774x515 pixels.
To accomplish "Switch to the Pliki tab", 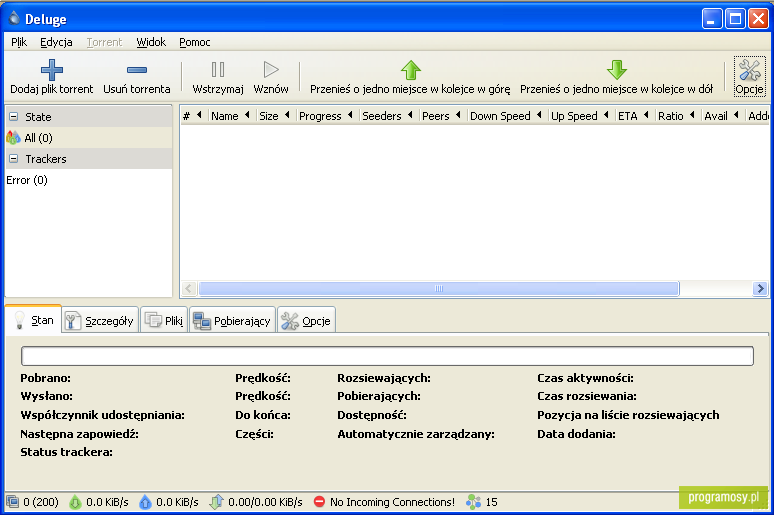I will tap(164, 321).
